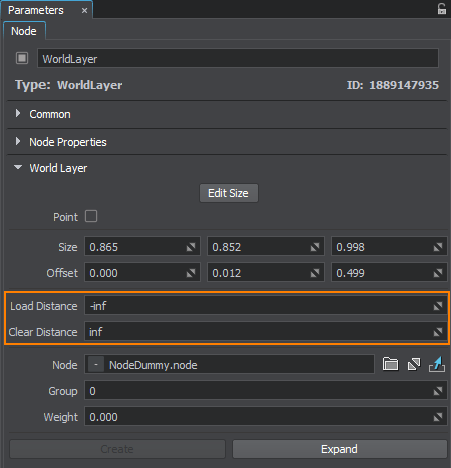Click the Expand button
This screenshot has height=468, width=451.
(339, 449)
